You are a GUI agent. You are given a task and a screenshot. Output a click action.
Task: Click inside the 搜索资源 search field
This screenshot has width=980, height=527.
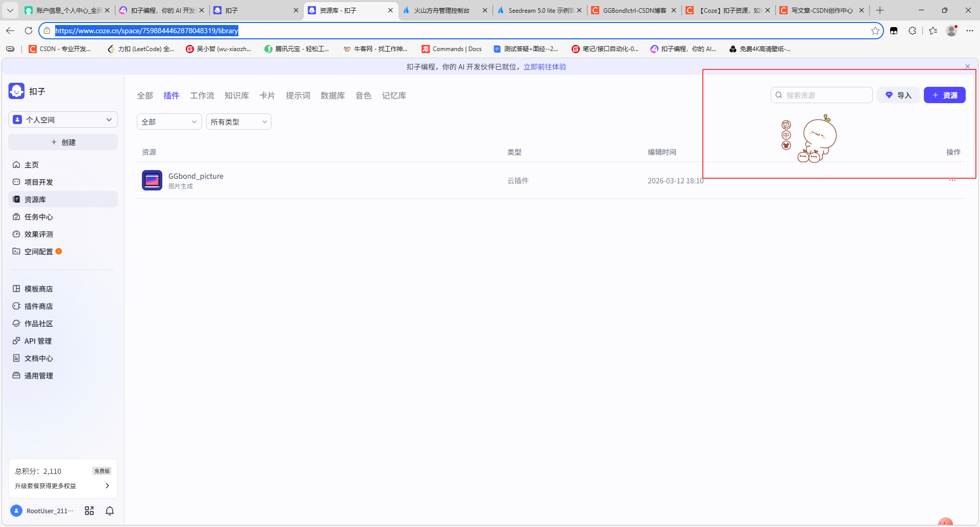tap(822, 95)
